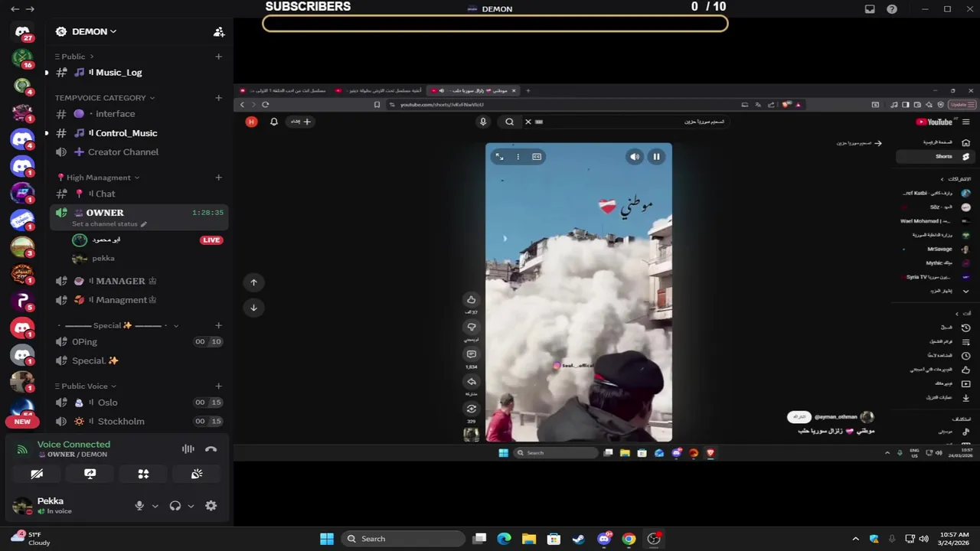980x551 pixels.
Task: Toggle captions on the streamed short
Action: 537,157
